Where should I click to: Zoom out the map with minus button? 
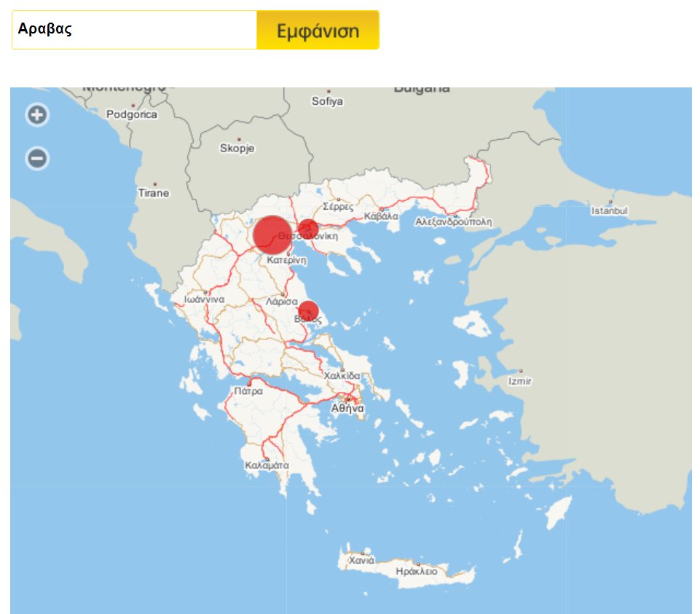(37, 158)
